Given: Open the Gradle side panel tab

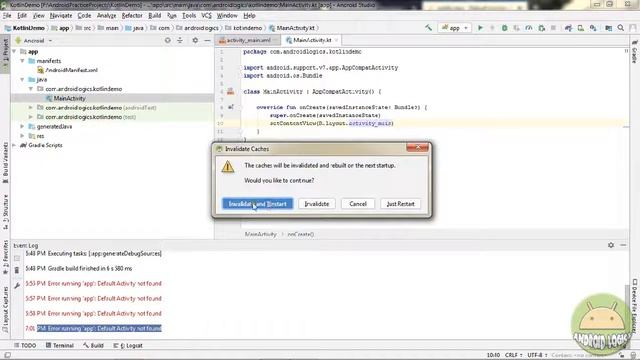Looking at the screenshot, I should pos(634,52).
